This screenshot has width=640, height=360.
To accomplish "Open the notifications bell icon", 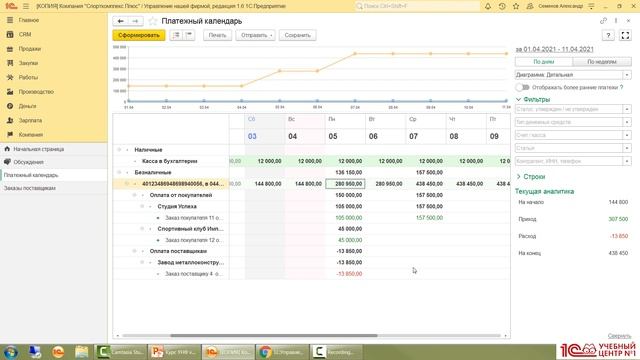I will (488, 6).
